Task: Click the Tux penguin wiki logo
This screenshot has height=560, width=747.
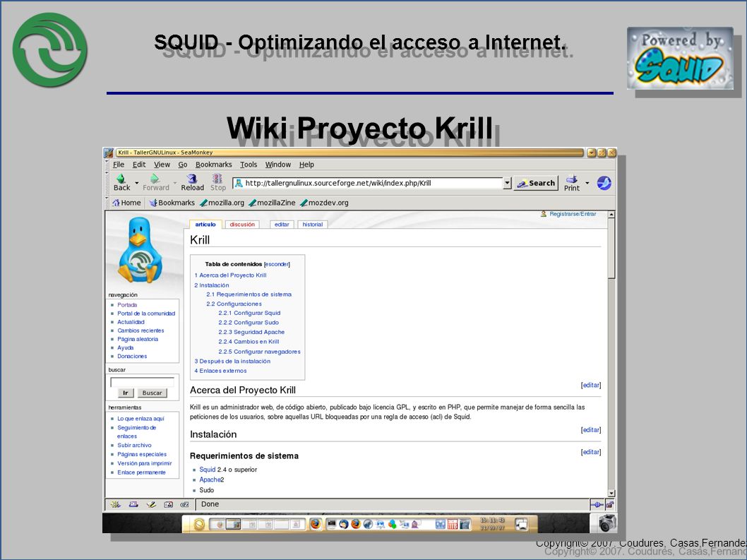Action: (140, 250)
